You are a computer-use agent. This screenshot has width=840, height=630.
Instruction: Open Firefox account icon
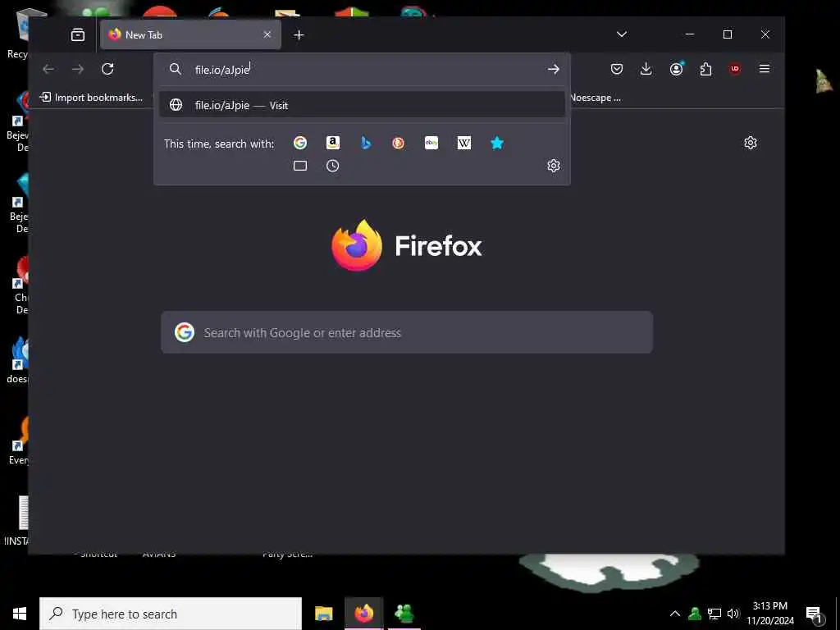point(677,69)
